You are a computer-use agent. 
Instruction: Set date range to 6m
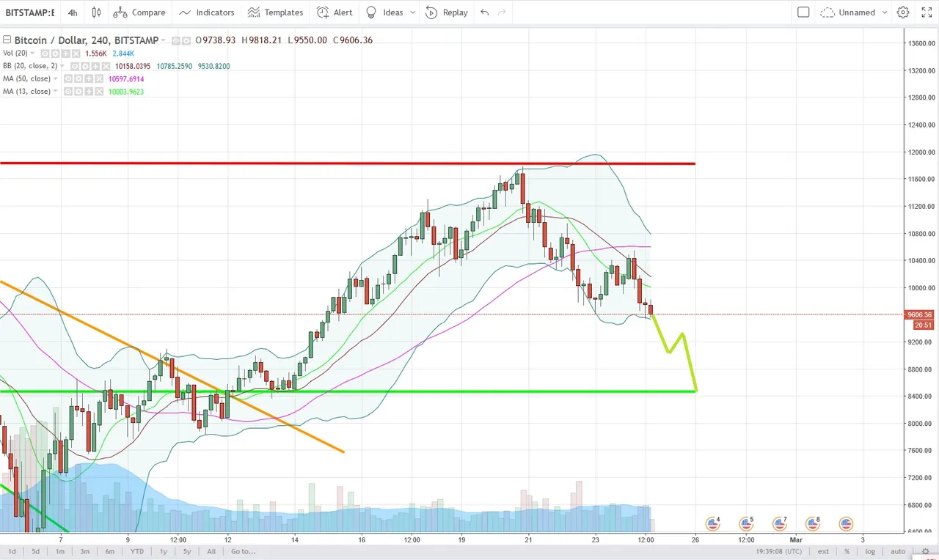click(x=110, y=551)
